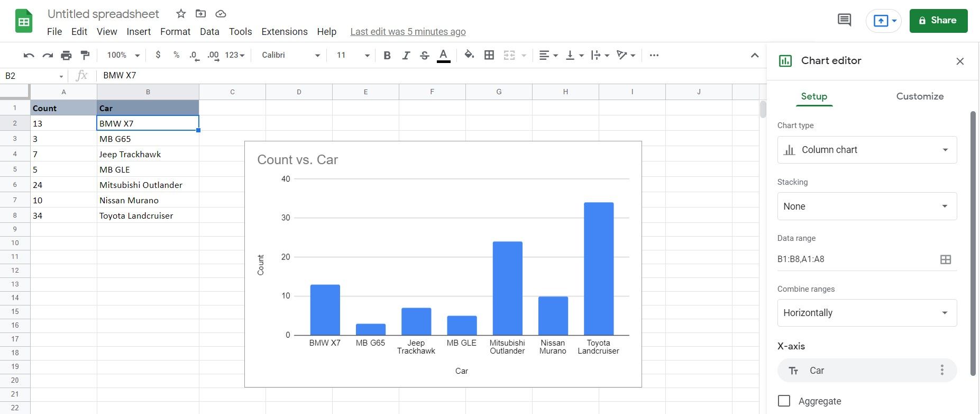Open the Edit menu
The image size is (980, 414).
point(79,32)
